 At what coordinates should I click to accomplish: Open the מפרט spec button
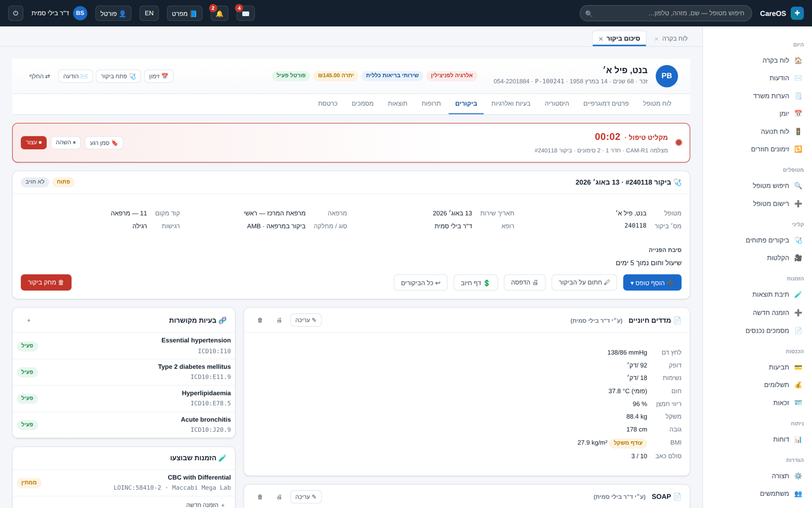click(185, 13)
